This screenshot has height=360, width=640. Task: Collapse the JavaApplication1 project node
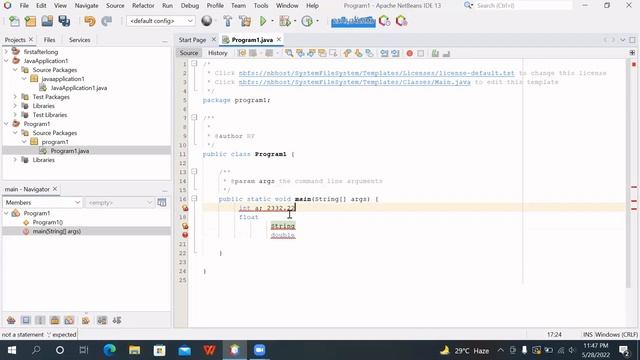[x=6, y=61]
